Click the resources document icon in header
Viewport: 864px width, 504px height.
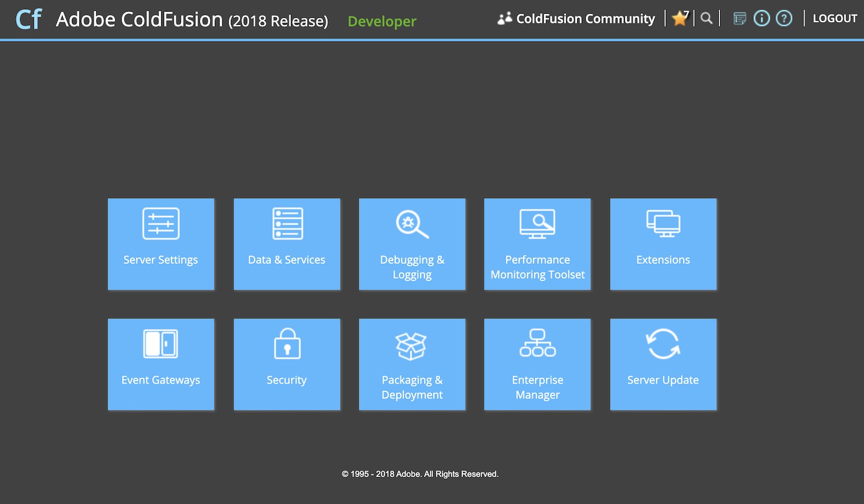pyautogui.click(x=740, y=18)
